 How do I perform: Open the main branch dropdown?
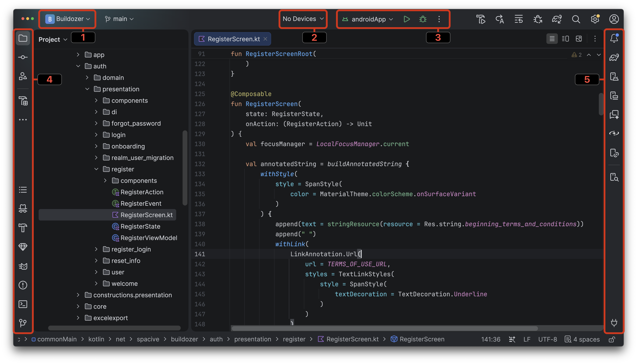coord(119,19)
